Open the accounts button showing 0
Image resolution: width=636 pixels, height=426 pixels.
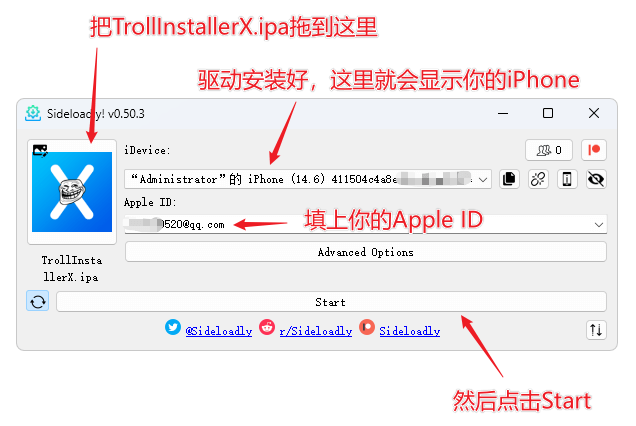(x=549, y=150)
